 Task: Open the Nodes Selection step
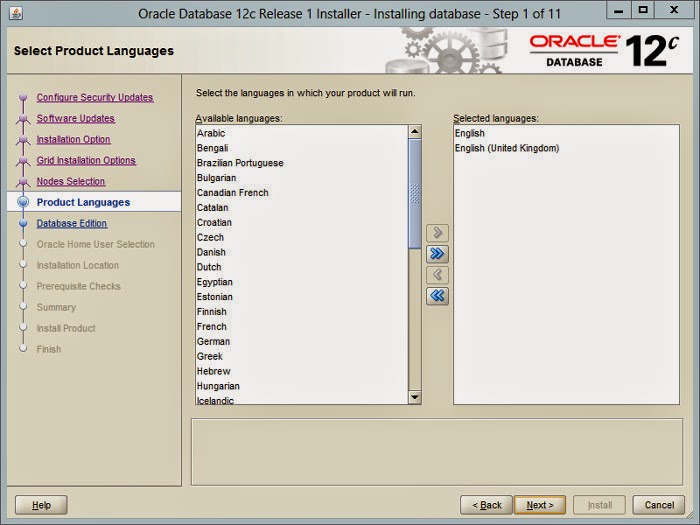(x=71, y=181)
